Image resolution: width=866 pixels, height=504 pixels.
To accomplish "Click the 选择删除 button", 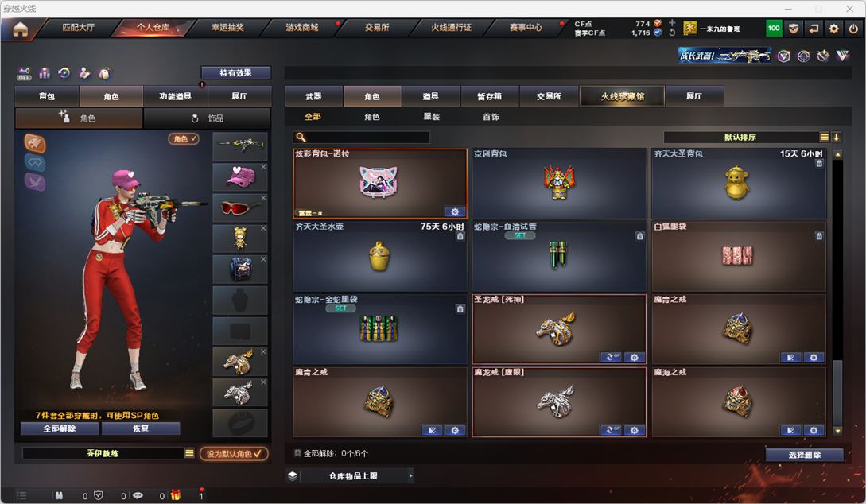I will pyautogui.click(x=804, y=455).
